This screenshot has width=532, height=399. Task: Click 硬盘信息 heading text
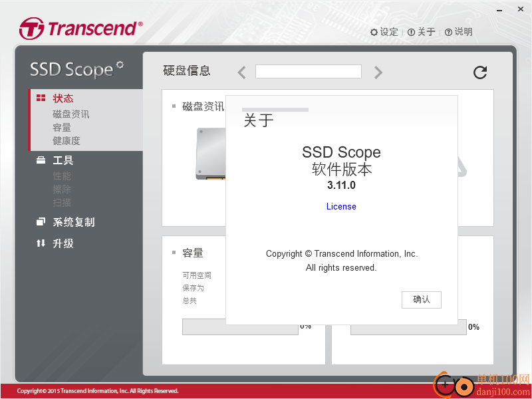click(187, 70)
